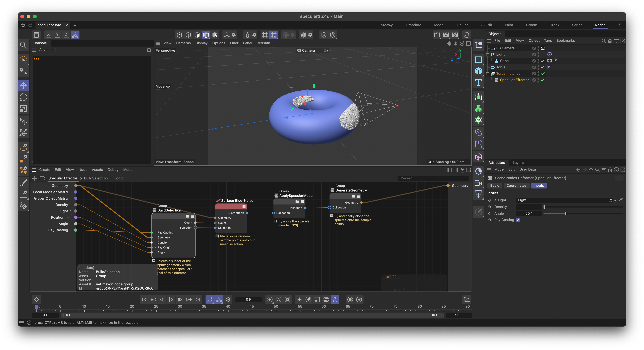Image resolution: width=644 pixels, height=350 pixels.
Task: Toggle the Torus object enable checkmark
Action: pyautogui.click(x=543, y=67)
